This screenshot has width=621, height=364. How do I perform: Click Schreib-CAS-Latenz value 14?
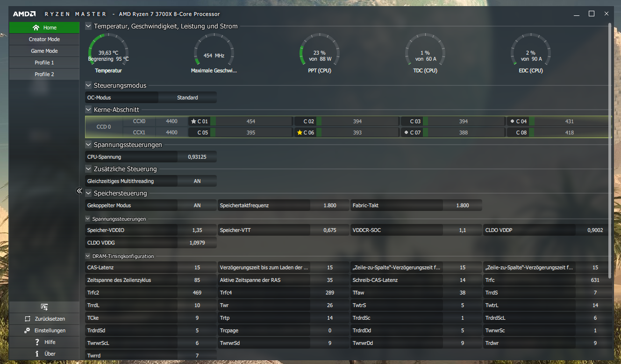point(463,280)
